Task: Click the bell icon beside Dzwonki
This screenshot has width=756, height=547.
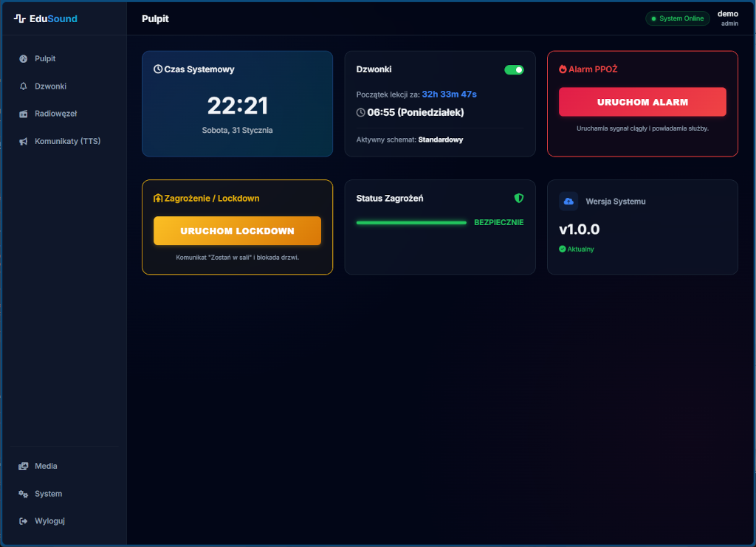Action: click(23, 86)
